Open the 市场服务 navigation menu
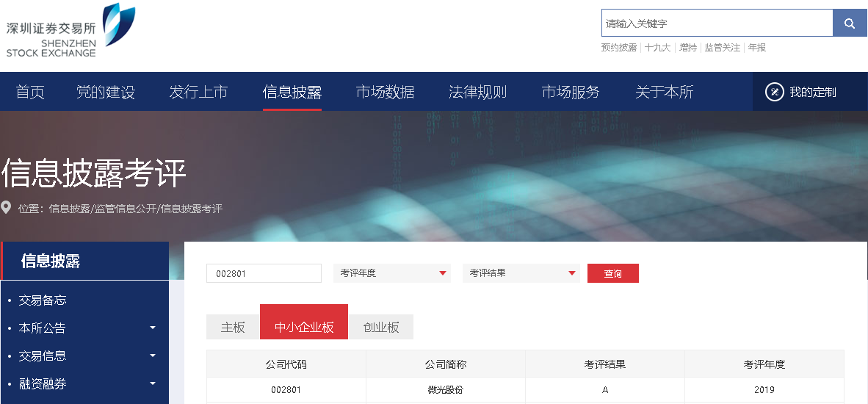The height and width of the screenshot is (404, 868). [571, 92]
